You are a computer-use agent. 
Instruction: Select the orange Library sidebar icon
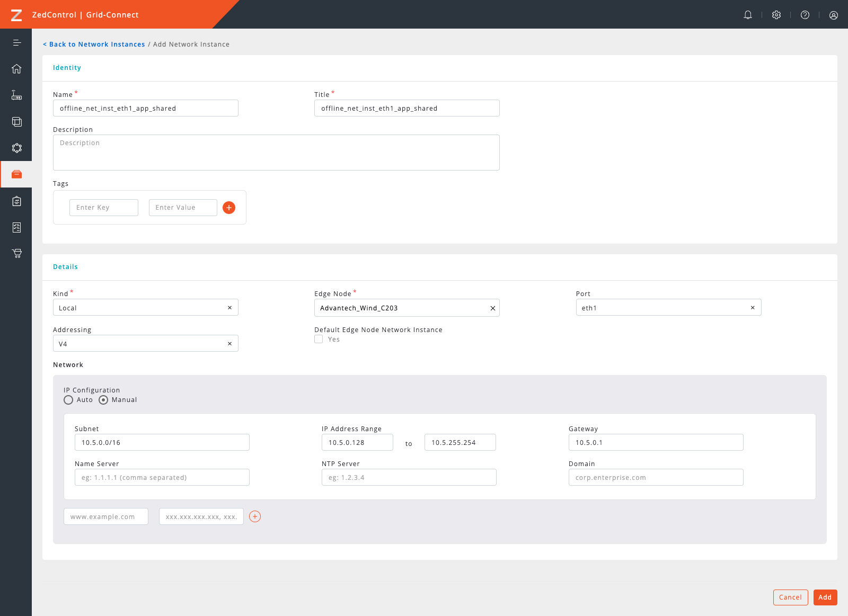[x=17, y=174]
